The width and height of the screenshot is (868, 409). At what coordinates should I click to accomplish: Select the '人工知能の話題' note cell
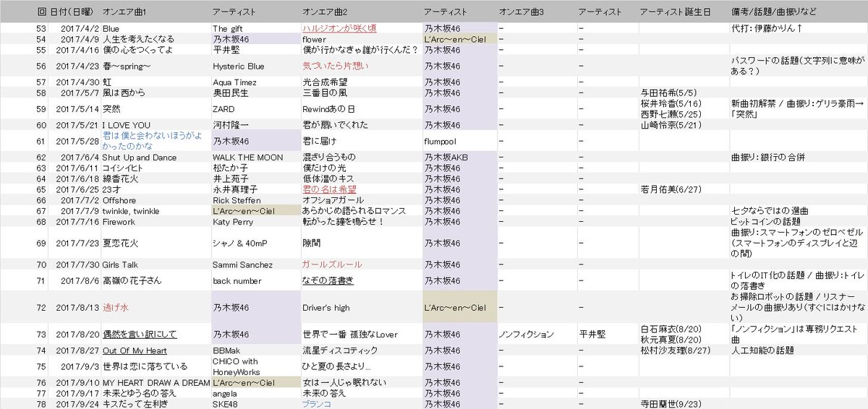click(x=762, y=350)
